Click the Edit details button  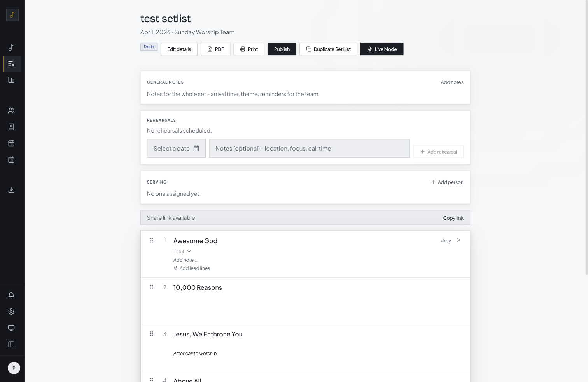coord(179,49)
